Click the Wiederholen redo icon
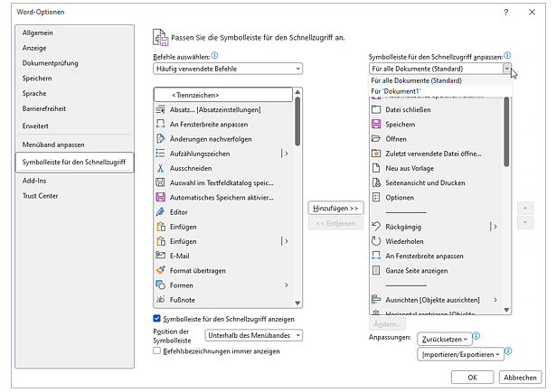This screenshot has width=556, height=392. [x=377, y=241]
